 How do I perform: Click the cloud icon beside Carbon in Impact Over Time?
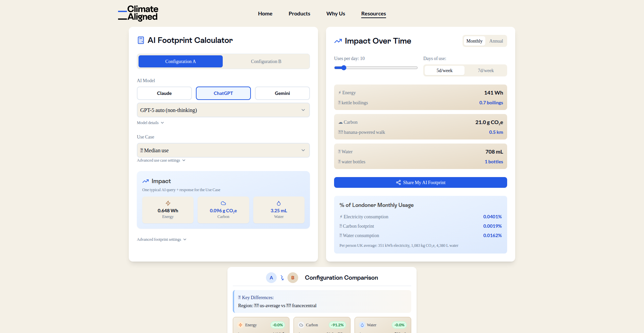click(340, 122)
